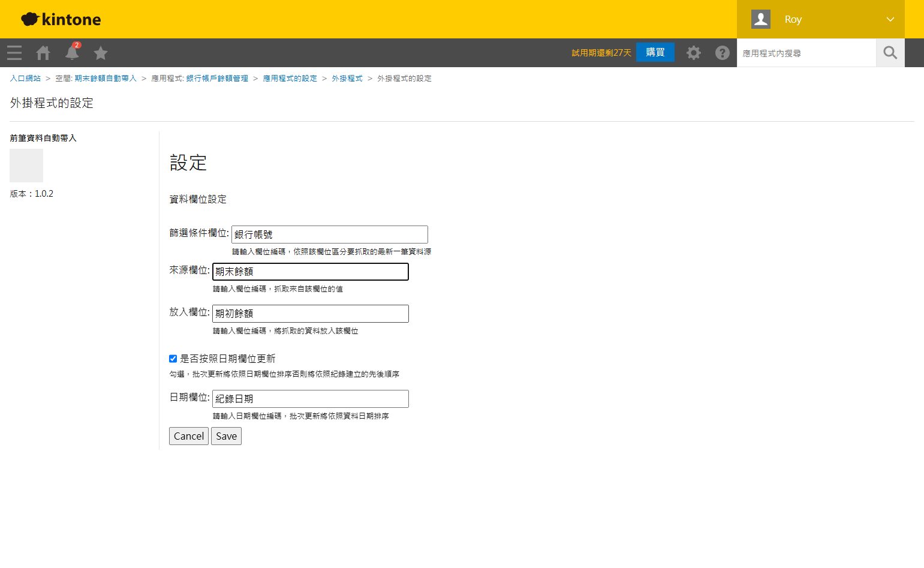Go to the home portal icon
924x568 pixels.
43,53
